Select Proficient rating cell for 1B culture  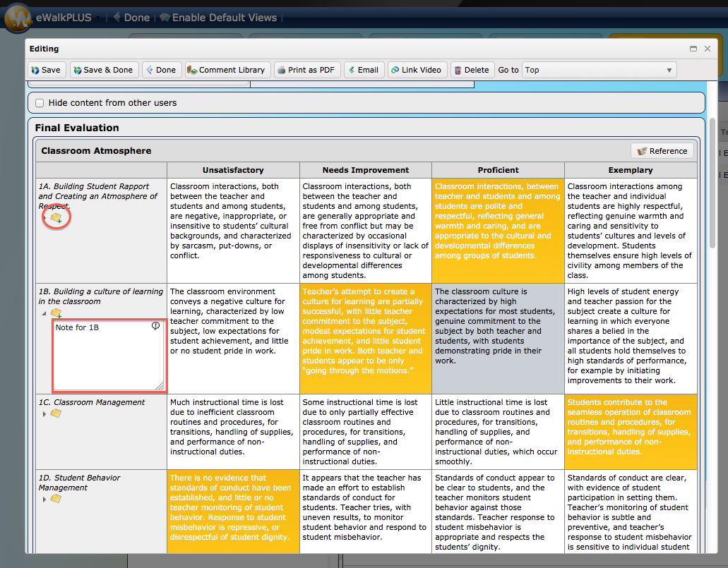click(x=498, y=338)
